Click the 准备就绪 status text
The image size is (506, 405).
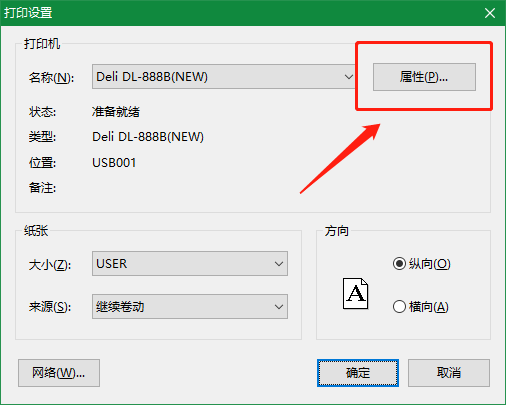click(116, 112)
